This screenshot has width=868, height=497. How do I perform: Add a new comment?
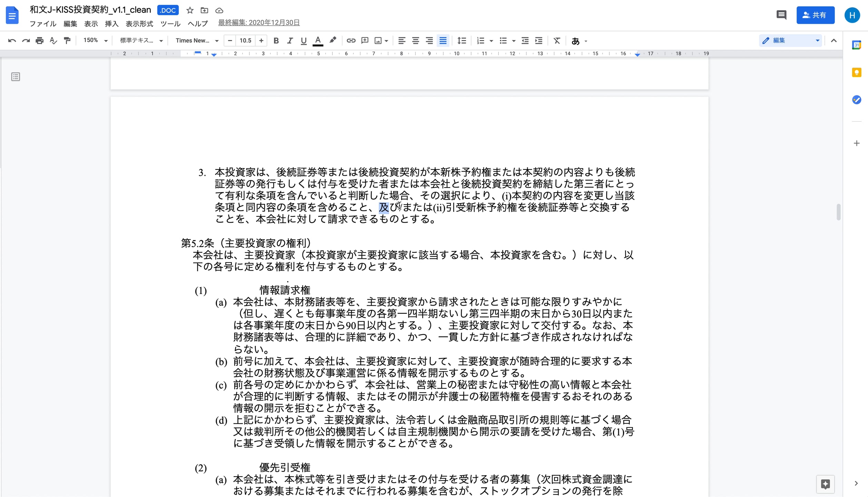pyautogui.click(x=365, y=40)
